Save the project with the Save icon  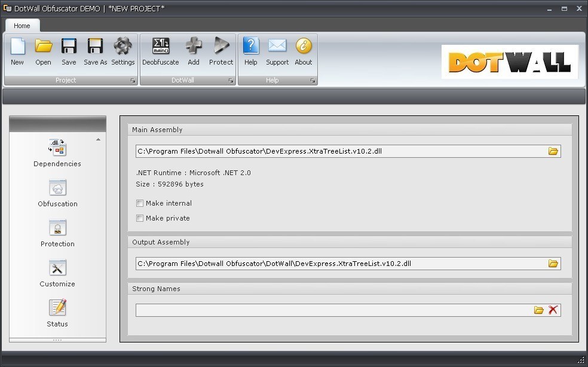(x=69, y=51)
